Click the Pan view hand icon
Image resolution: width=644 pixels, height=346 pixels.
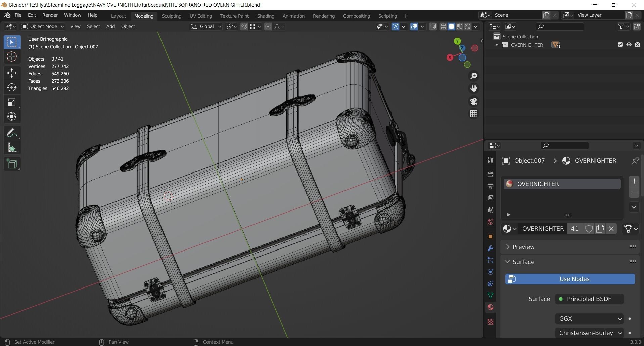coord(474,88)
